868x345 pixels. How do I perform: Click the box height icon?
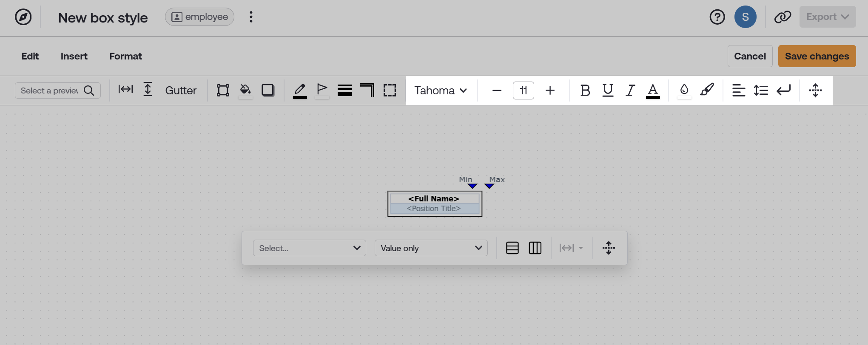148,89
